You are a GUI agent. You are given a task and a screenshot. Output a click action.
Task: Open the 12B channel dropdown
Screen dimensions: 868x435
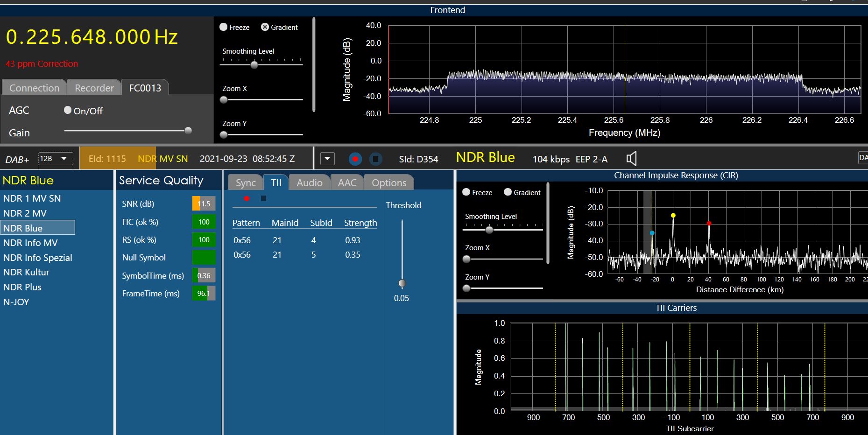(55, 159)
